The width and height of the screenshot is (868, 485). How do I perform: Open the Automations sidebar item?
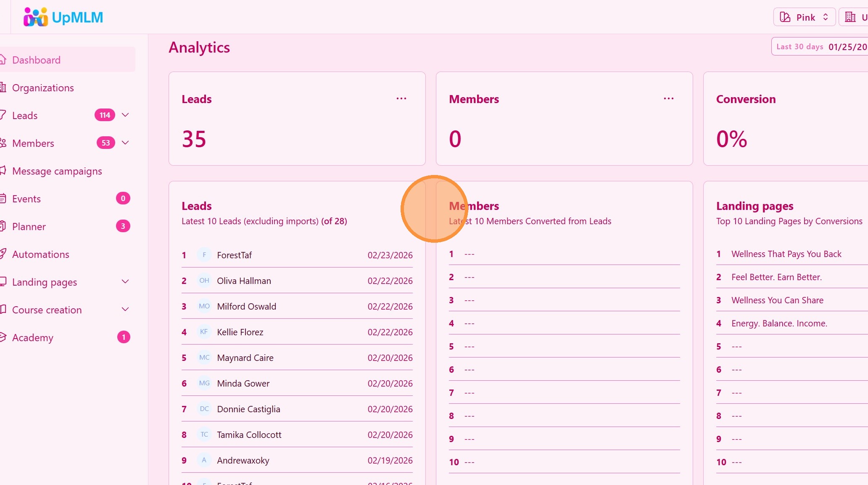click(x=40, y=254)
